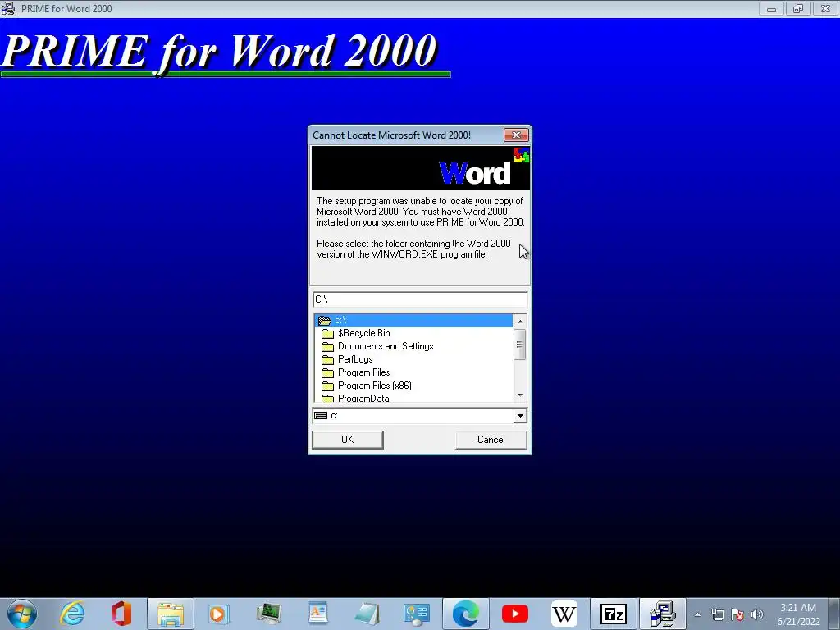This screenshot has height=630, width=840.
Task: Restore down the PRIME for Word 2000 window
Action: click(x=798, y=8)
